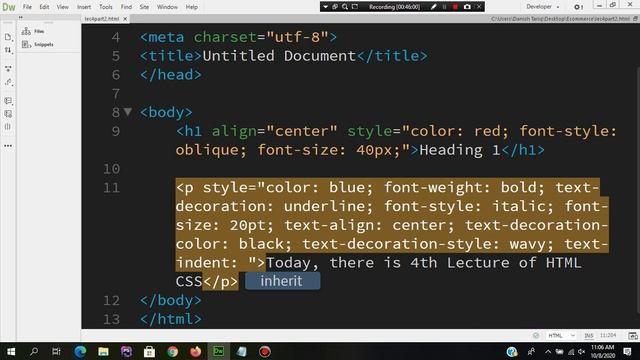Click the recorder pen annotation icon
Screen dimensions: 640x360
[x=433, y=7]
